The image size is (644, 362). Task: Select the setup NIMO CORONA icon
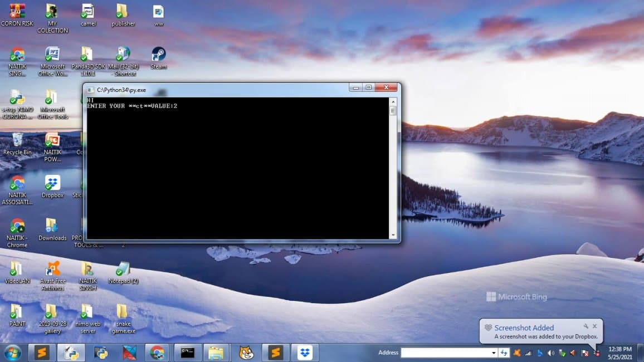point(17,104)
